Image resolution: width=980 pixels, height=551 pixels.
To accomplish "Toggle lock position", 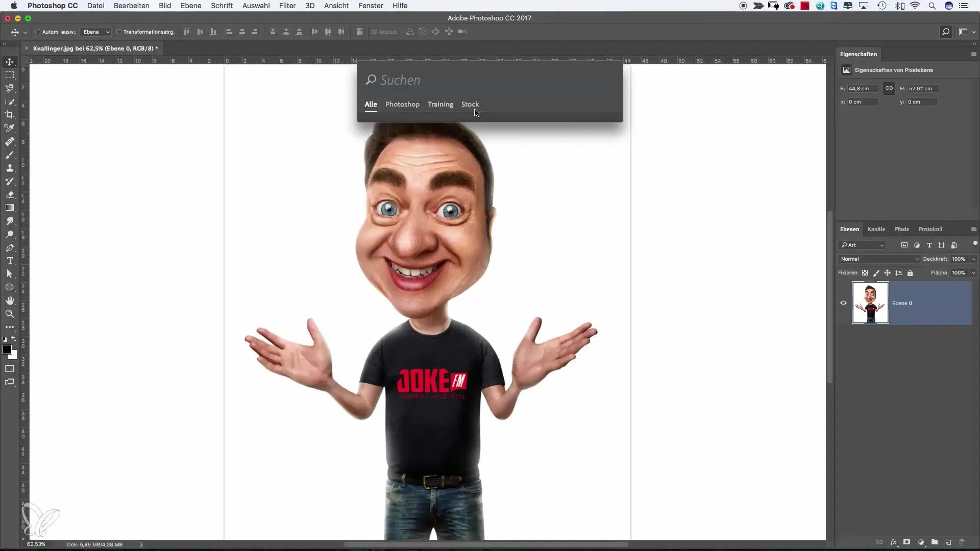I will coord(888,273).
